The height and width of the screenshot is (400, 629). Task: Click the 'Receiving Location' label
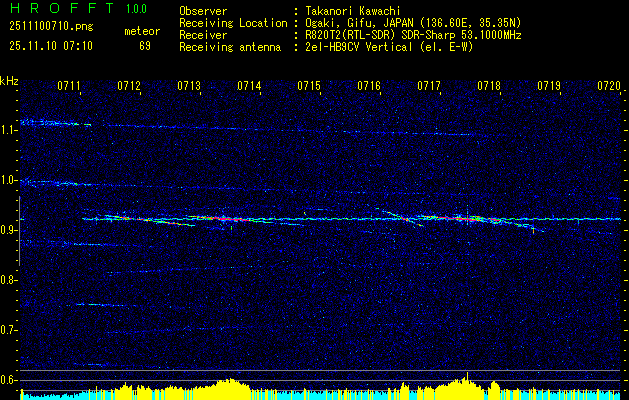[233, 23]
